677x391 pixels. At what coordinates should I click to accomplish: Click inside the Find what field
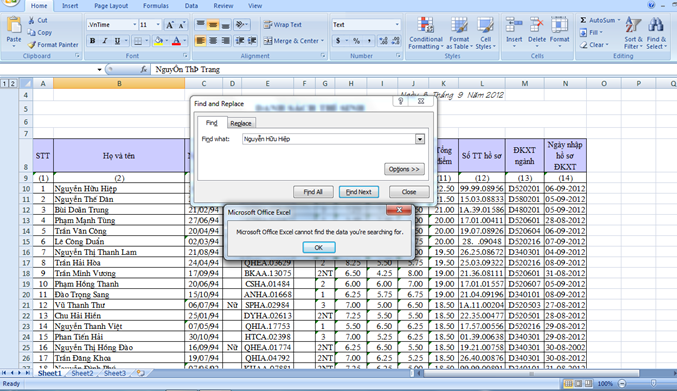(x=329, y=139)
